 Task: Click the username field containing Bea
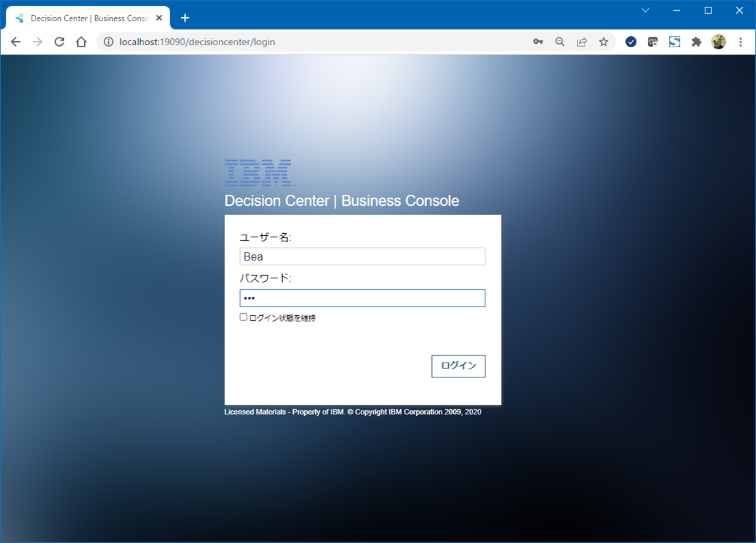[x=362, y=256]
